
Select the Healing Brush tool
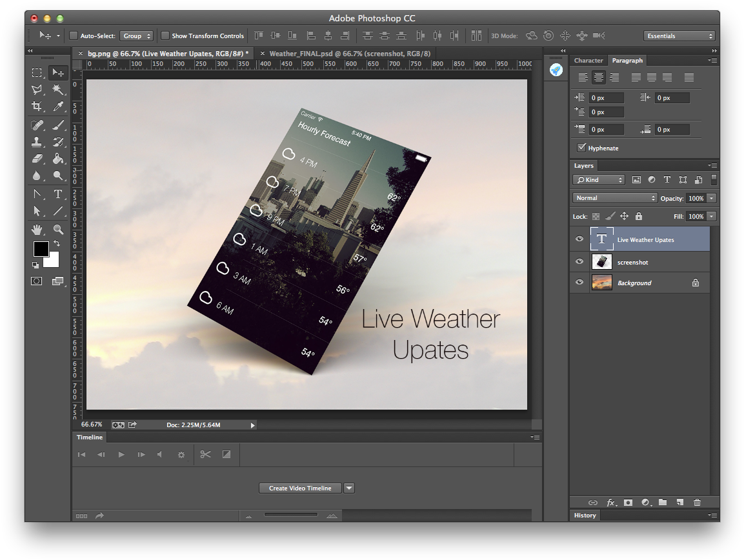click(x=37, y=125)
